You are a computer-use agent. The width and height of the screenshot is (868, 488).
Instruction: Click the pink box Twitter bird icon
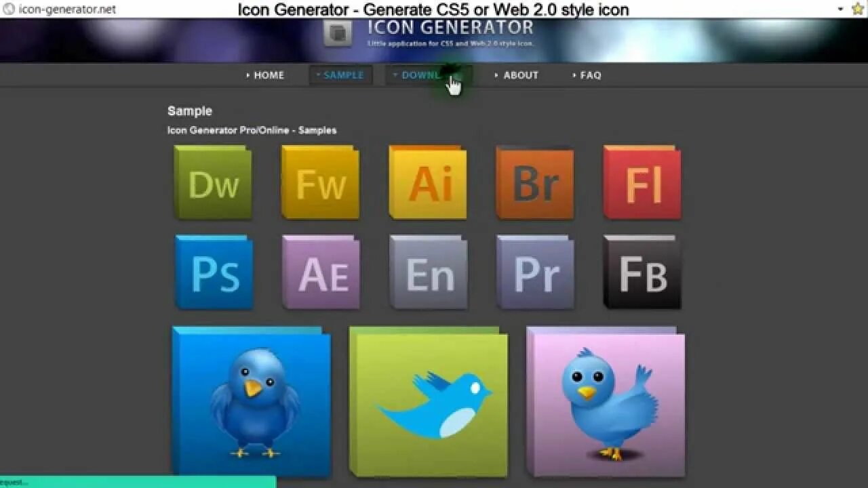coord(606,401)
